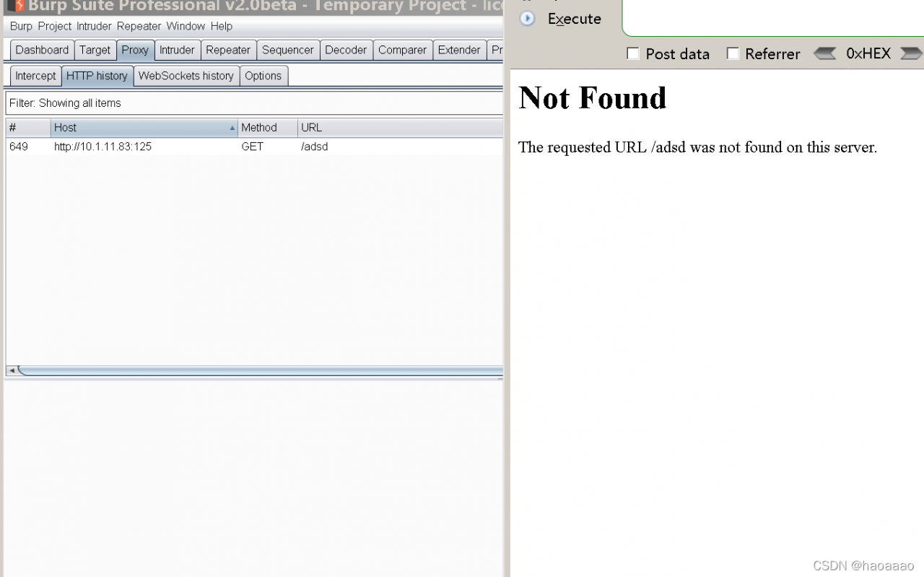Click the left arrow beside 0xHEX
This screenshot has height=577, width=924.
point(824,53)
